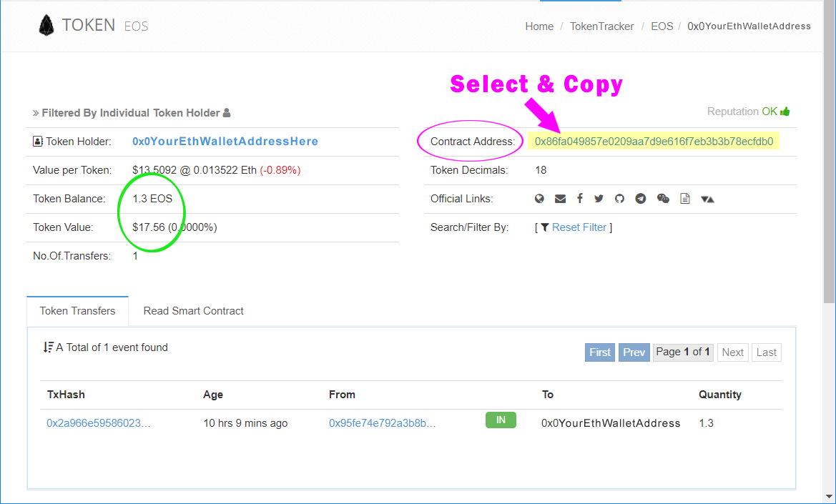Click the Last page button
This screenshot has height=504, width=836.
click(766, 352)
